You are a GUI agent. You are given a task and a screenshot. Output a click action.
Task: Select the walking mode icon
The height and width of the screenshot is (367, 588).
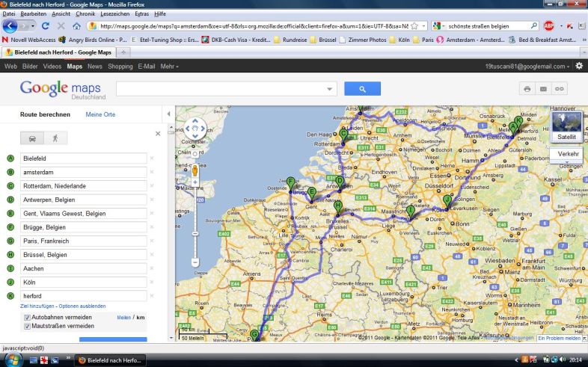click(55, 138)
